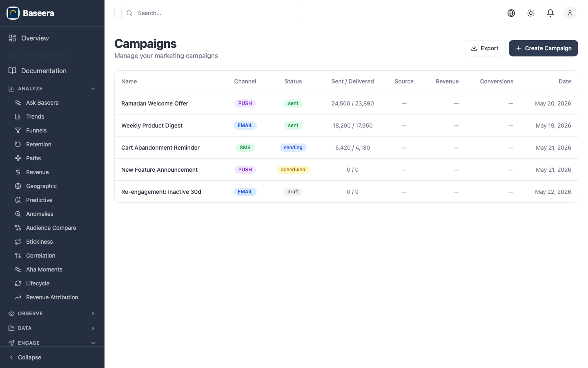This screenshot has height=368, width=588.
Task: Expand the Data section chevron
Action: coord(93,328)
